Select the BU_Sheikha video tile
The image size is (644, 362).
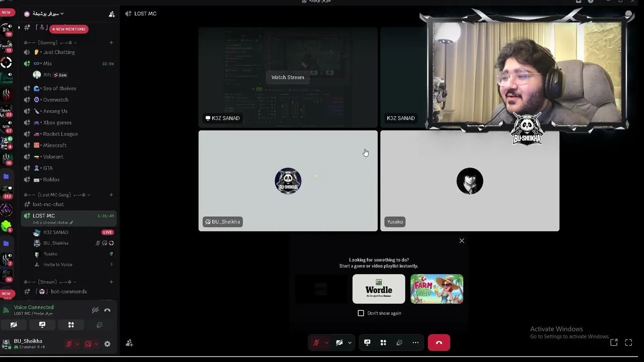(x=288, y=181)
